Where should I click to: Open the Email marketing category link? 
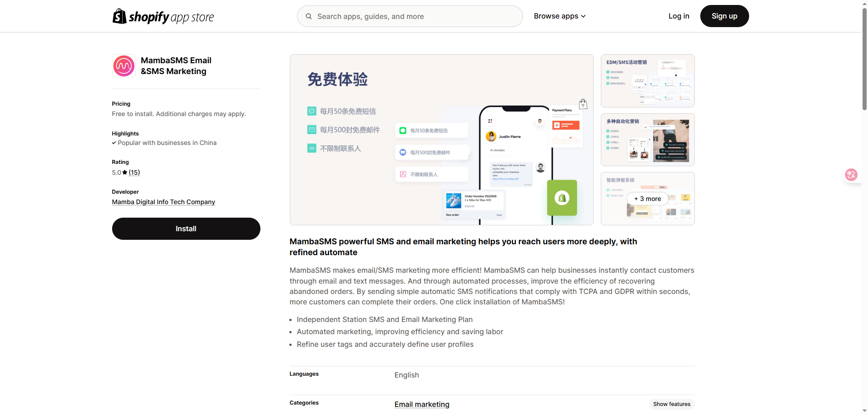click(x=422, y=404)
